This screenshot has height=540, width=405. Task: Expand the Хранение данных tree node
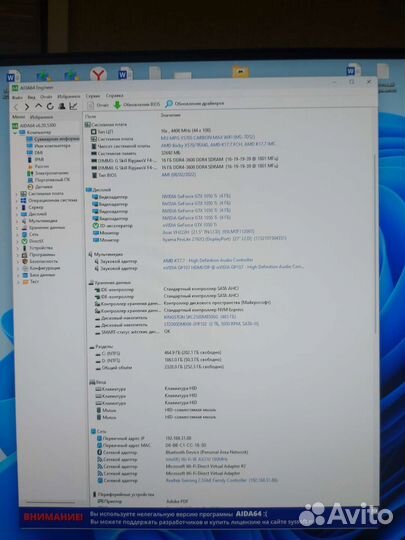(x=18, y=228)
